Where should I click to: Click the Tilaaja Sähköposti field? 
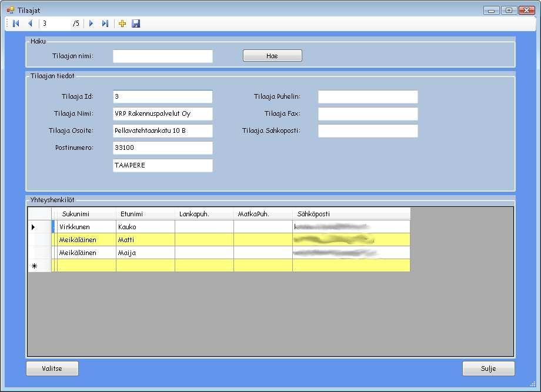click(368, 130)
